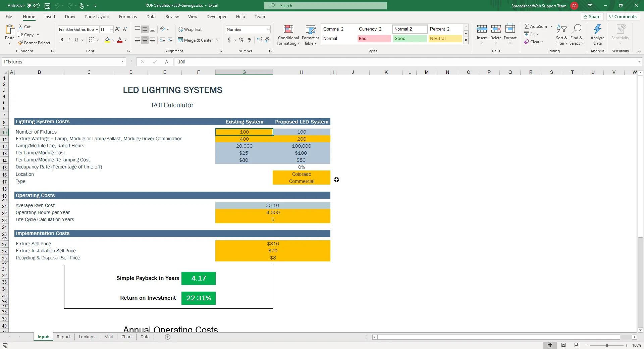This screenshot has height=349, width=644.
Task: Open the Developer ribbon tab
Action: click(x=216, y=17)
